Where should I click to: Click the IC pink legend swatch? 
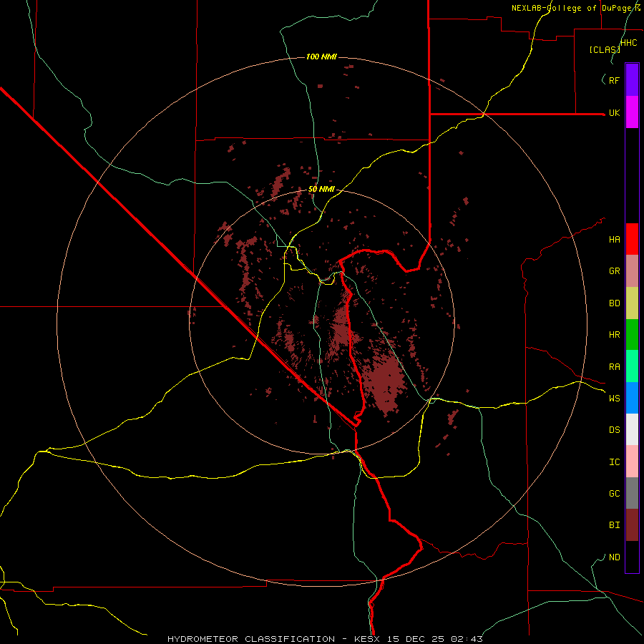(632, 462)
